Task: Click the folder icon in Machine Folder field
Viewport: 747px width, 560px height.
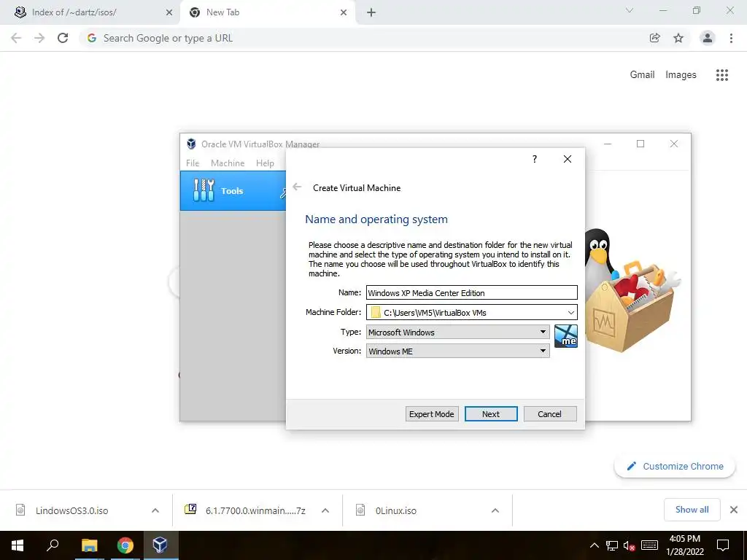Action: coord(376,312)
